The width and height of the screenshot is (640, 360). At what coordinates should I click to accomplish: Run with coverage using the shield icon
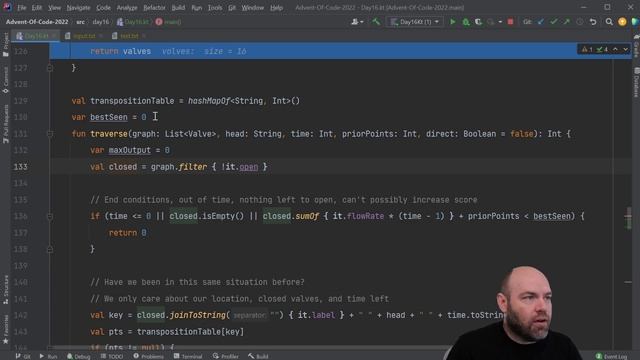pyautogui.click(x=478, y=22)
